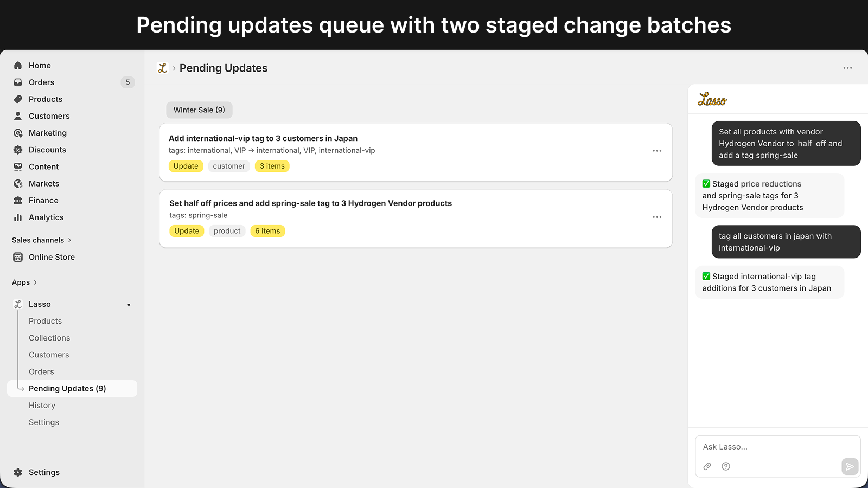Screen dimensions: 868x488
Task: Click the Lasso logo breadcrumb icon
Action: click(162, 68)
